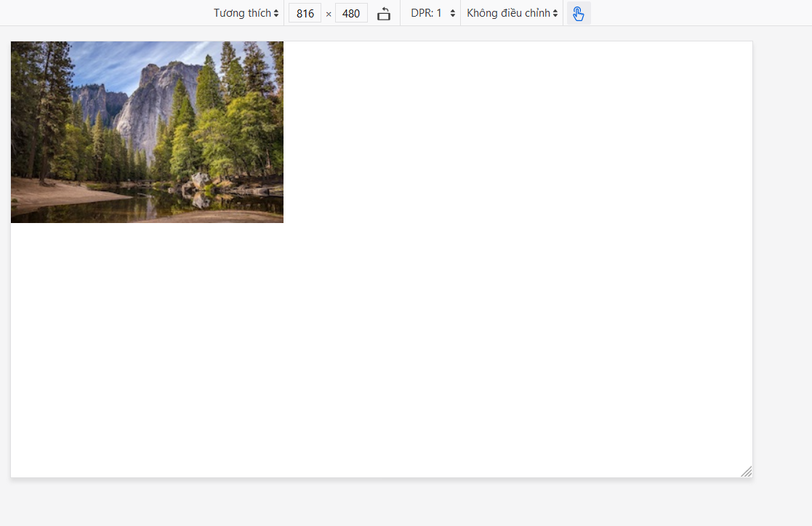
Task: Click the viewport width field showing 816
Action: 305,13
